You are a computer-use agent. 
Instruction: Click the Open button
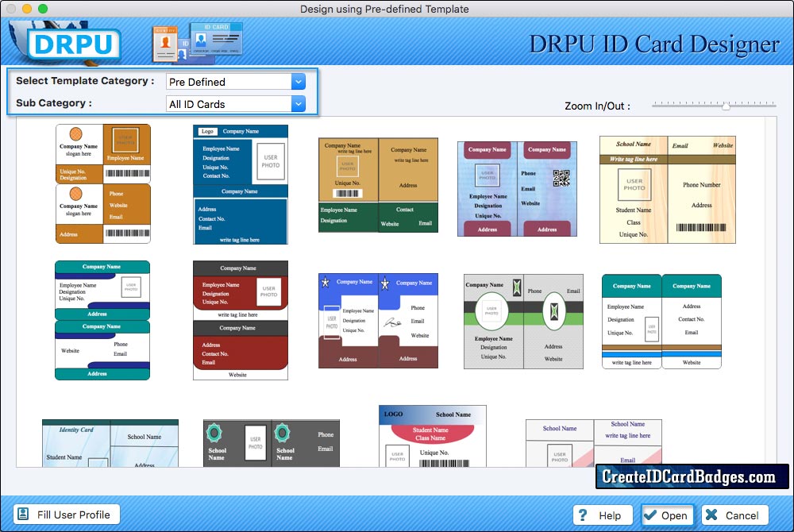pyautogui.click(x=668, y=515)
